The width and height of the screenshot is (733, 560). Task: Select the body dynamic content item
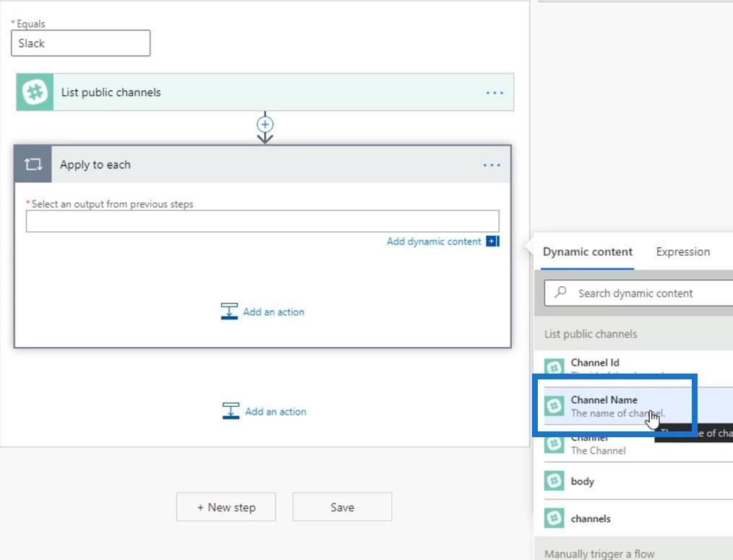click(638, 481)
